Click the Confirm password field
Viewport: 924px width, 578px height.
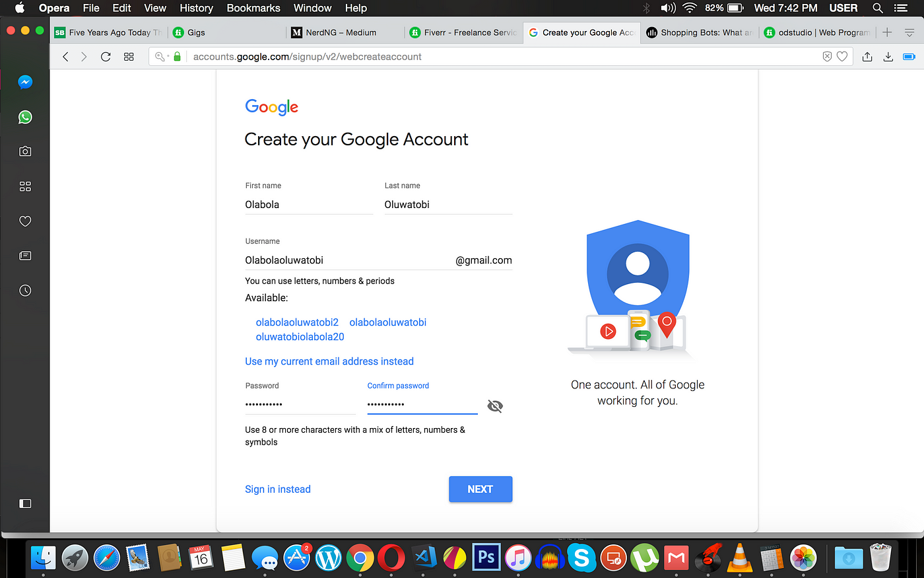[422, 404]
